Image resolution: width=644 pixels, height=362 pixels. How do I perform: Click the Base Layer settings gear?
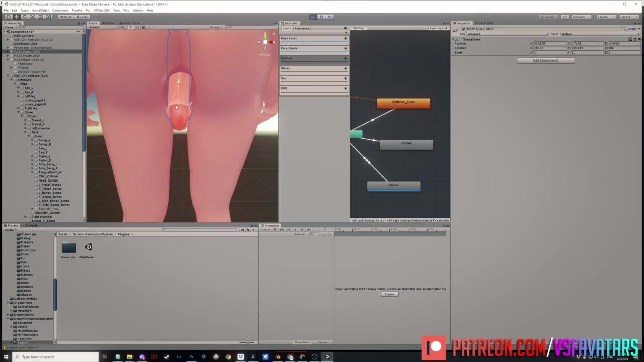345,38
